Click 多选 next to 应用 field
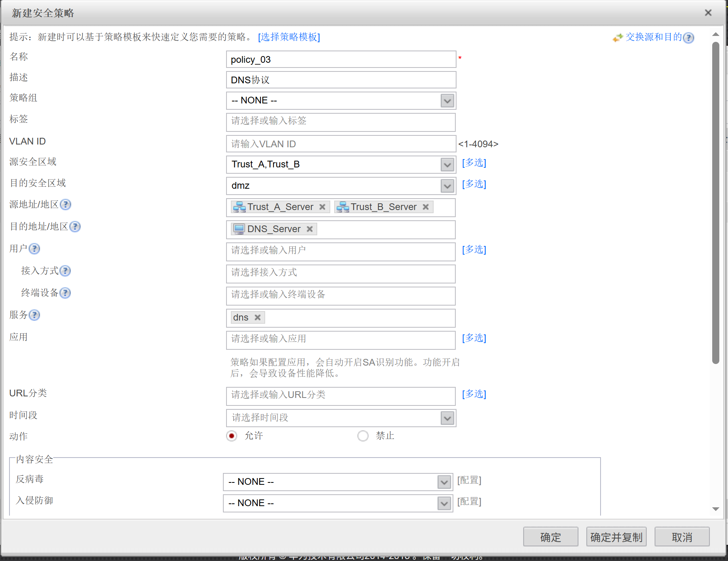The image size is (728, 561). 474,338
